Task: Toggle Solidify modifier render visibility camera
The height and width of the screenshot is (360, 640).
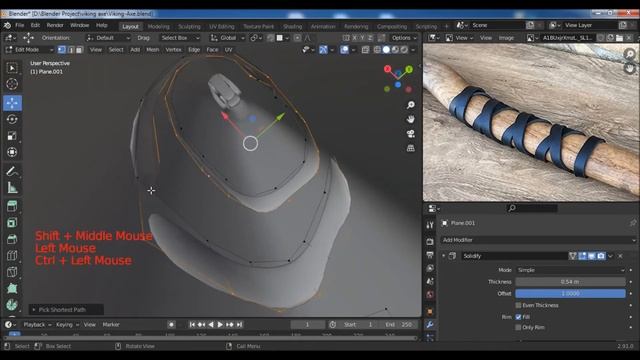Action: point(601,256)
